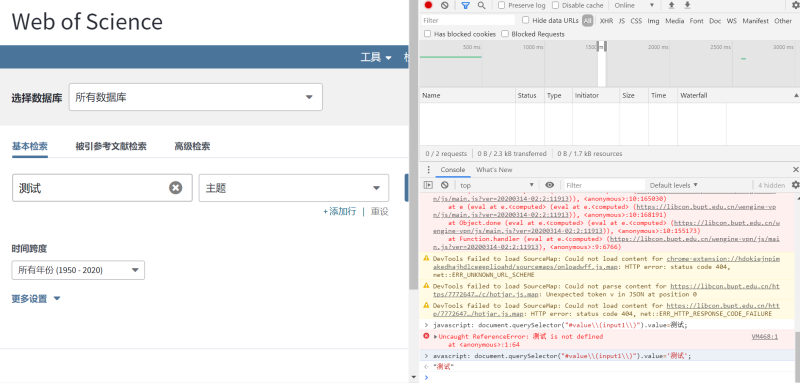Click the red error icon in console
Screen dimensions: 800x383
coord(427,336)
